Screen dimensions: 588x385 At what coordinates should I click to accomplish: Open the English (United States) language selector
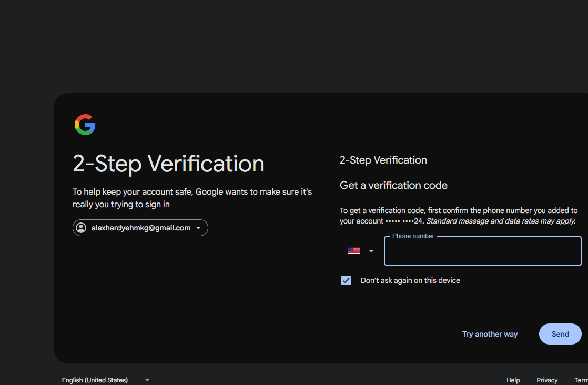(105, 380)
